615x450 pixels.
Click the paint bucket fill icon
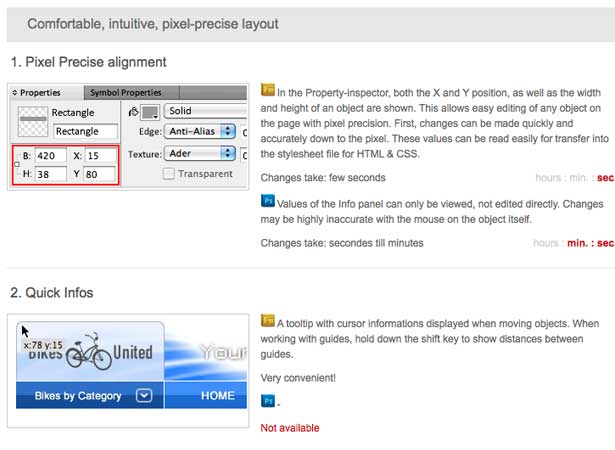tap(133, 112)
